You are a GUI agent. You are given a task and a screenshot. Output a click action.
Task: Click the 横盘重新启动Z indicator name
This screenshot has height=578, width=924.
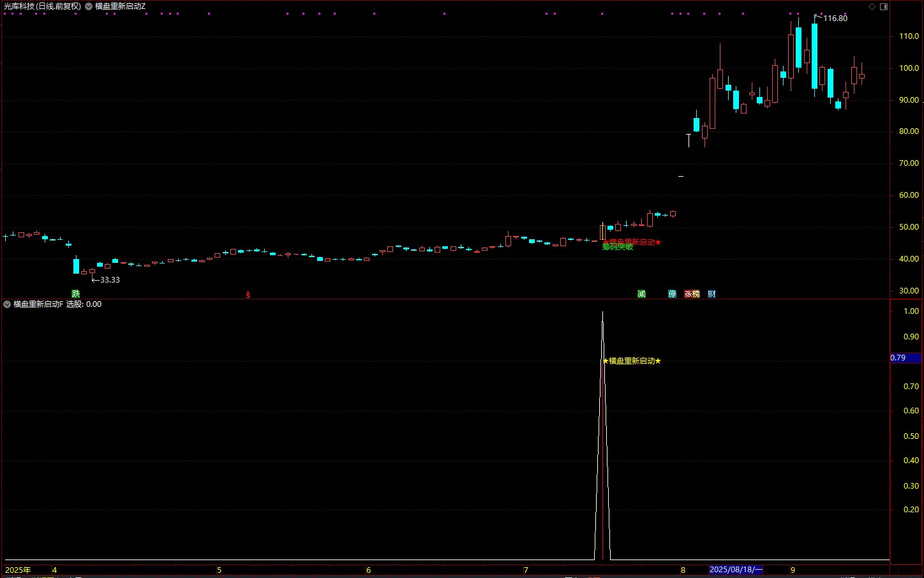pos(120,6)
